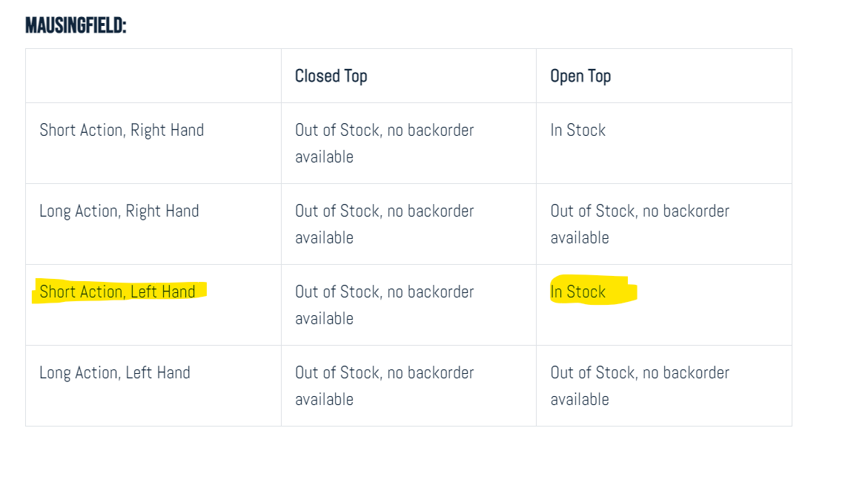This screenshot has width=868, height=497.
Task: Click 'available' under Long Action Left Hand Closed Top
Action: 325,400
